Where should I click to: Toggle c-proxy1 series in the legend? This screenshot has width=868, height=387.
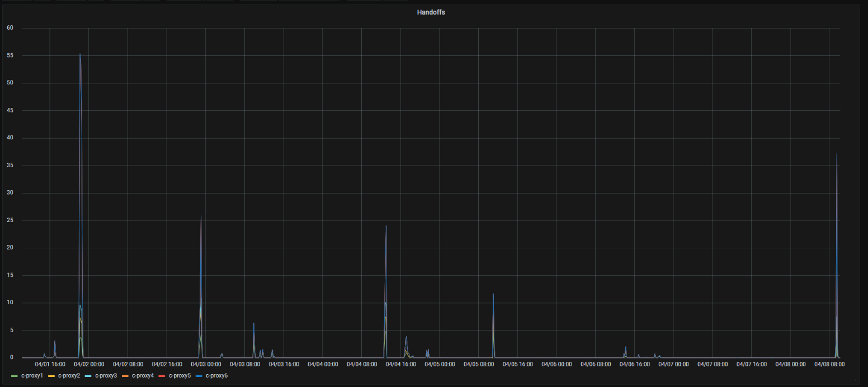[32, 375]
